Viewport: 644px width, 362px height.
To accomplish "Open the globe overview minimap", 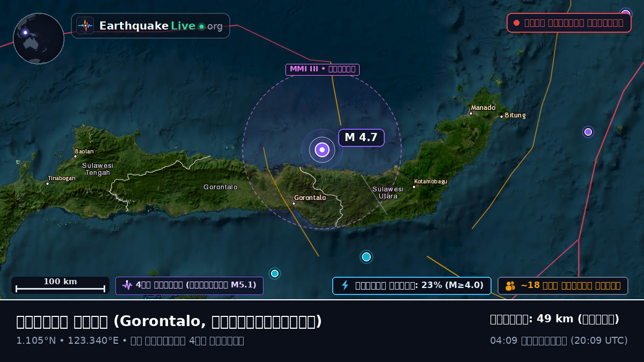I will point(39,39).
